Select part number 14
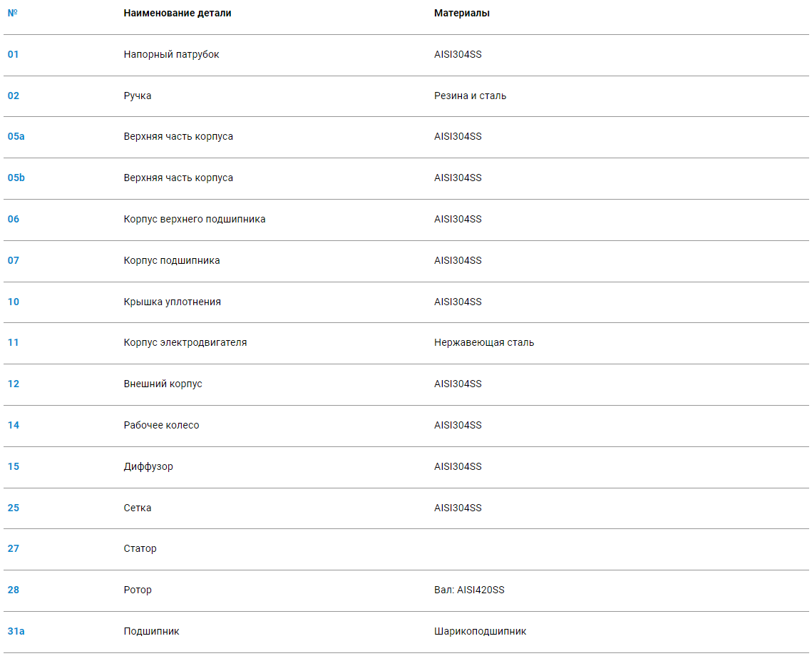Screen dimensions: 812x656 tap(14, 425)
